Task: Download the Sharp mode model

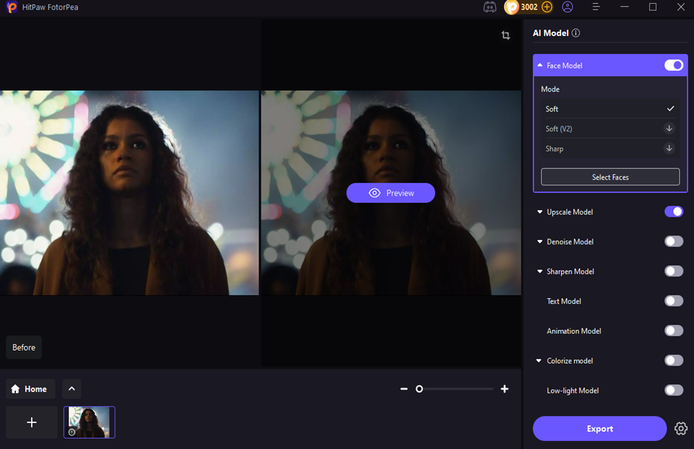Action: [x=669, y=148]
